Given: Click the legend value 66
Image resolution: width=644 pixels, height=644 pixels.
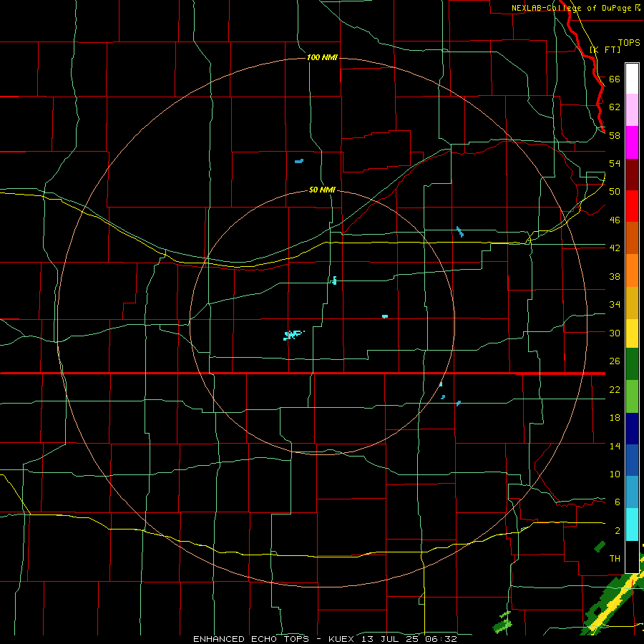Looking at the screenshot, I should (615, 79).
